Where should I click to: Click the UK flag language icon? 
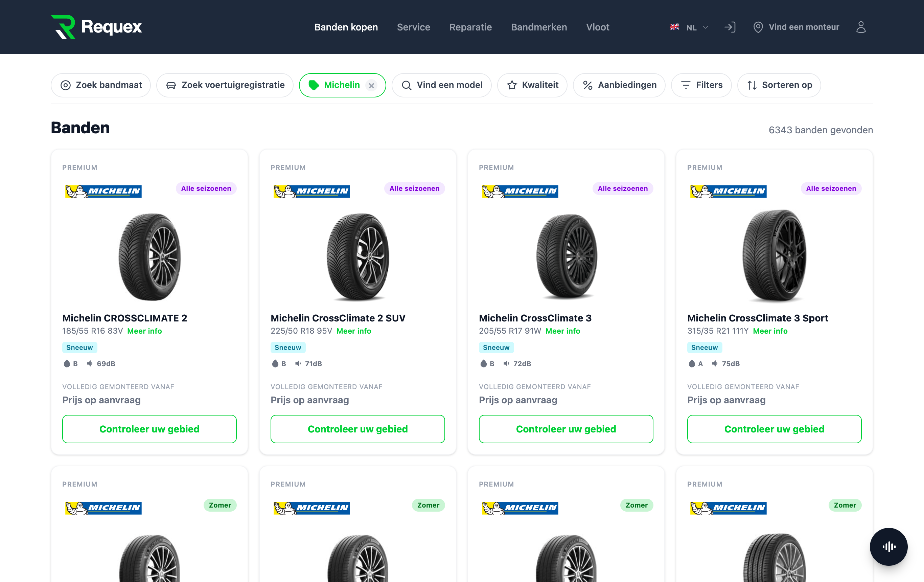(x=674, y=27)
